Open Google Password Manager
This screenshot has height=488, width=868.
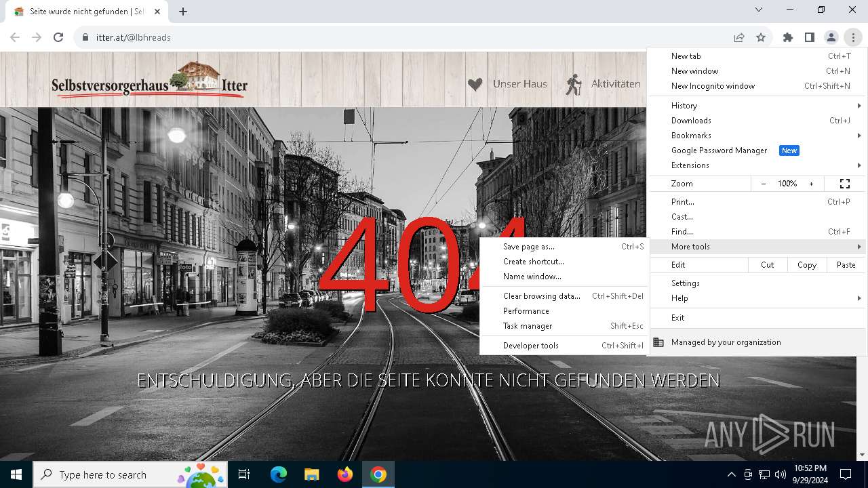click(x=757, y=150)
